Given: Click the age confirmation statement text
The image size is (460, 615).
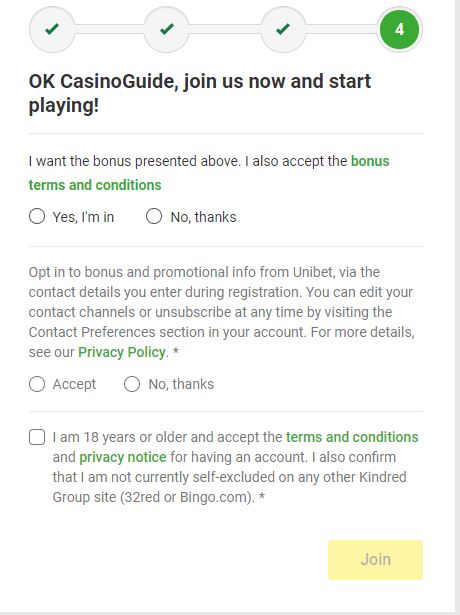Looking at the screenshot, I should click(x=235, y=467).
